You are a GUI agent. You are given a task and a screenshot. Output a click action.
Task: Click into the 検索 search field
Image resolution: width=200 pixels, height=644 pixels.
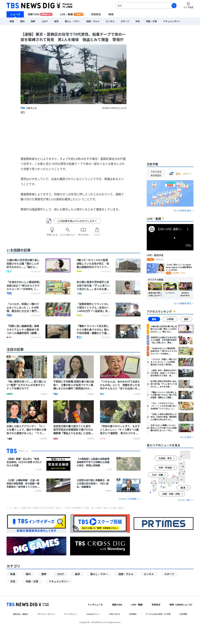(144, 5)
